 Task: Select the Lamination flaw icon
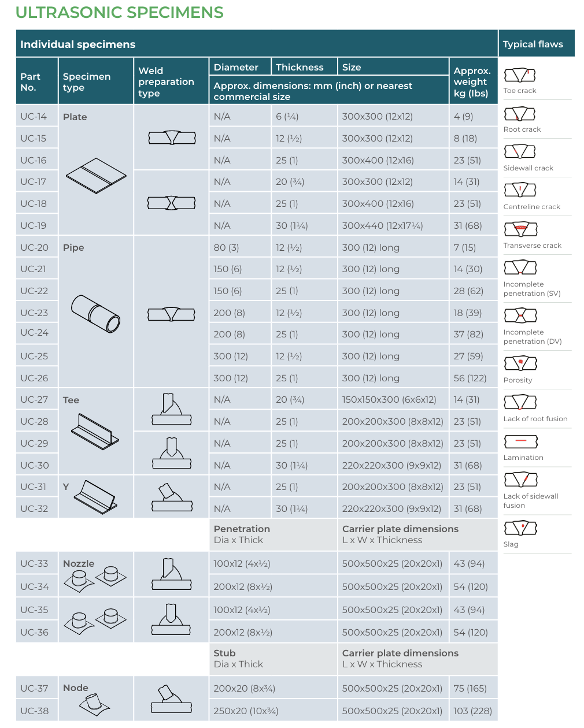click(x=520, y=441)
